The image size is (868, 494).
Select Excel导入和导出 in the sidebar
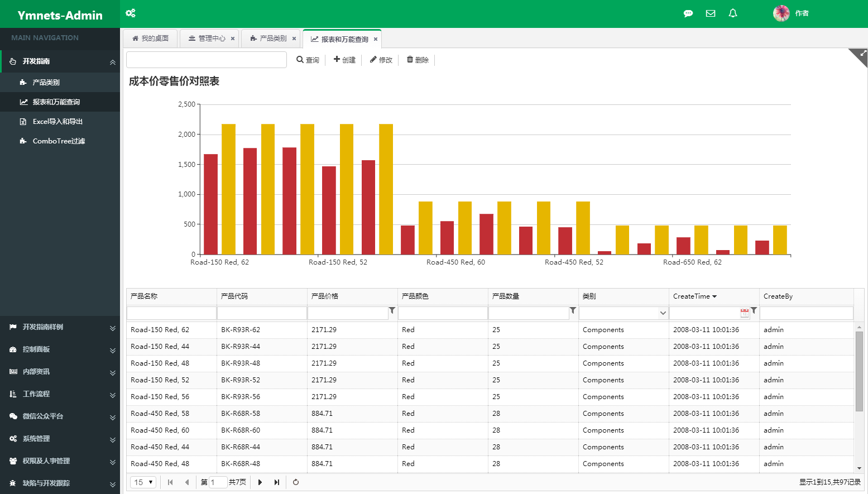(57, 122)
